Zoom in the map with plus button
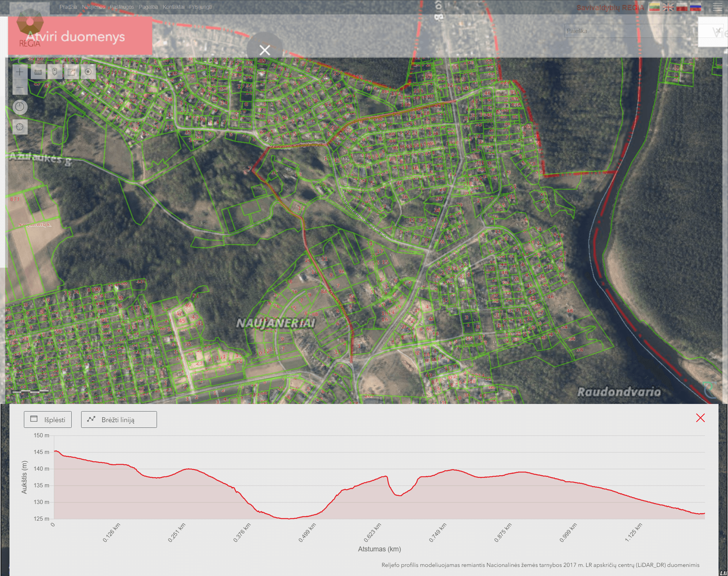Viewport: 728px width, 576px height. [20, 72]
